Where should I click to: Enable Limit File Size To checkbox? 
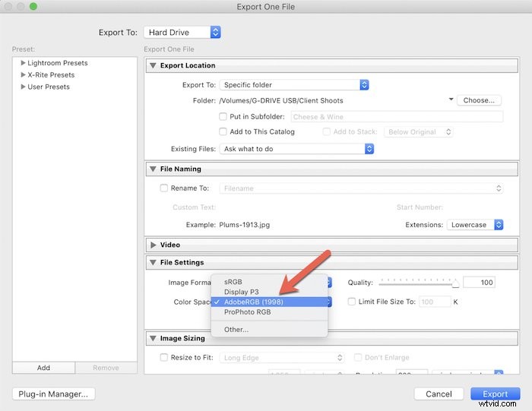[352, 302]
